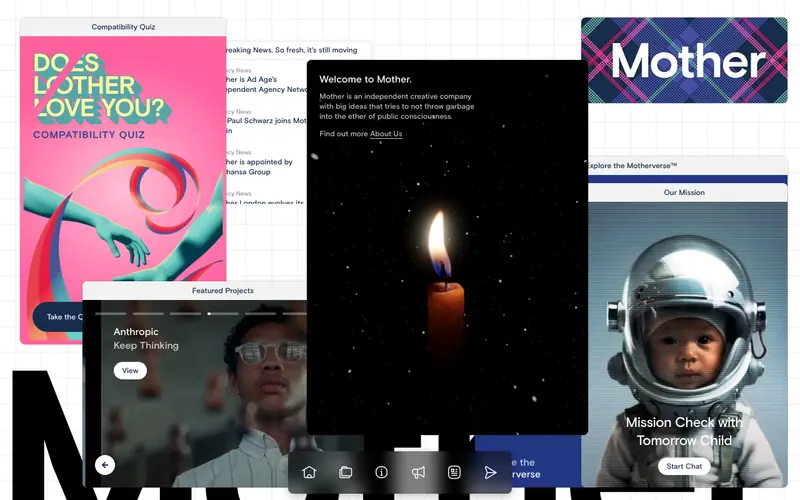Click the info circle icon
Viewport: 800px width, 500px height.
[x=382, y=472]
